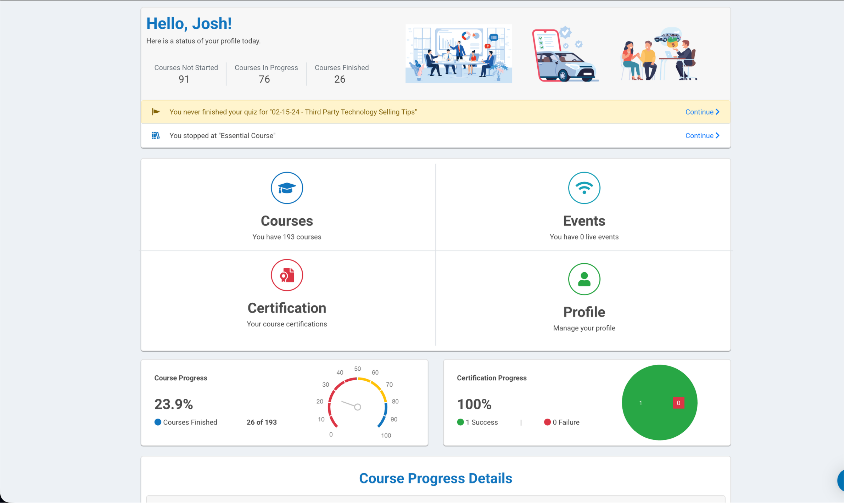Image resolution: width=845 pixels, height=504 pixels.
Task: Click the red 0 failure label on pie
Action: coord(679,403)
